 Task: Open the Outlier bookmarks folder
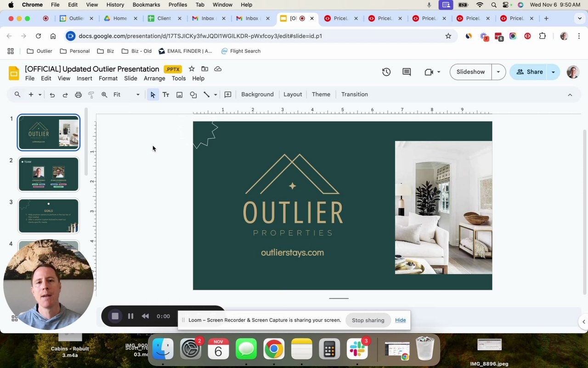click(x=40, y=51)
